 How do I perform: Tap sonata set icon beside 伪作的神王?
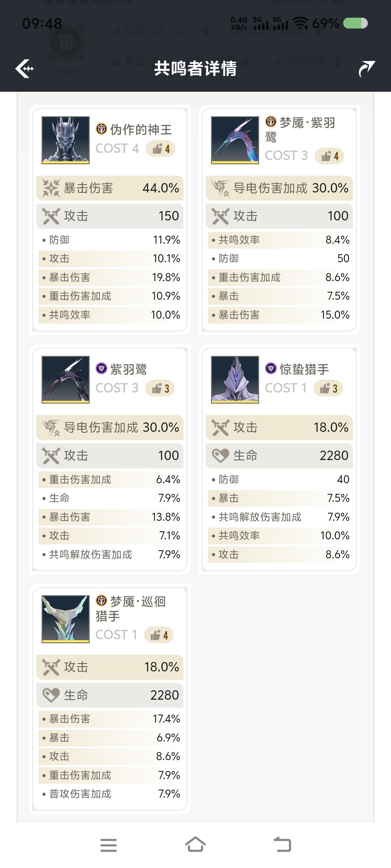101,129
